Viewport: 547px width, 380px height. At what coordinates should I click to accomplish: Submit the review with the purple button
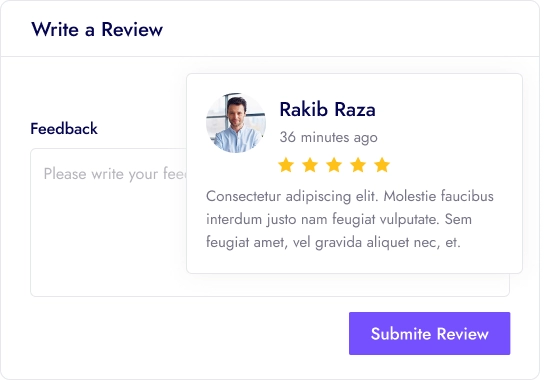429,333
